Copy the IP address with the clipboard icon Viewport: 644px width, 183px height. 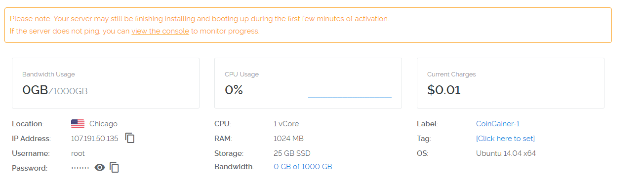pos(130,138)
